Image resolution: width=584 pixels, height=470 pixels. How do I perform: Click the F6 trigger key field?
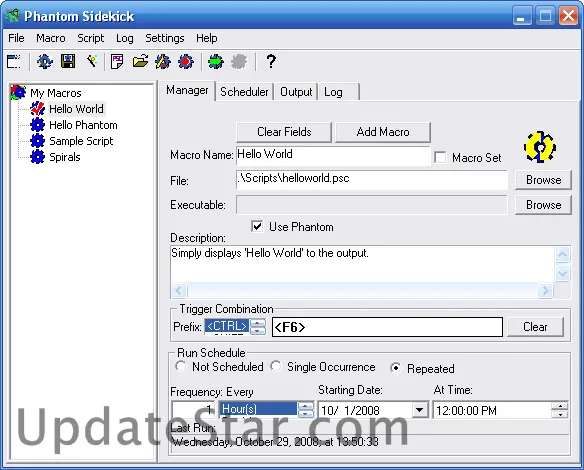pyautogui.click(x=387, y=327)
